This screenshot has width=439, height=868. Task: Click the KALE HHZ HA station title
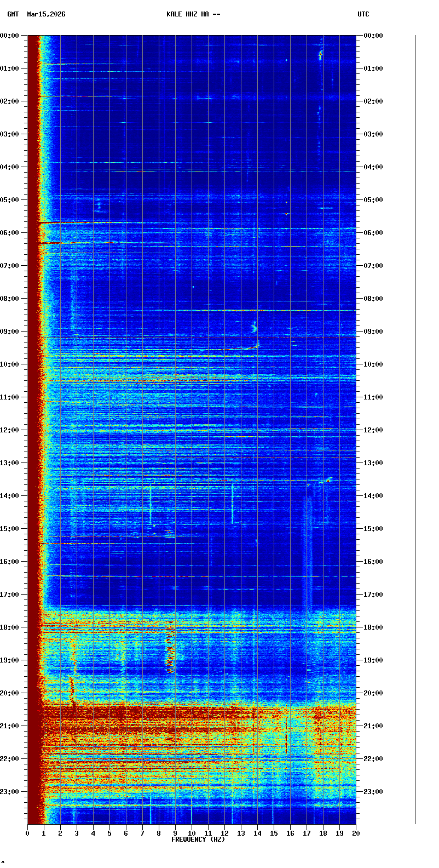tap(193, 14)
